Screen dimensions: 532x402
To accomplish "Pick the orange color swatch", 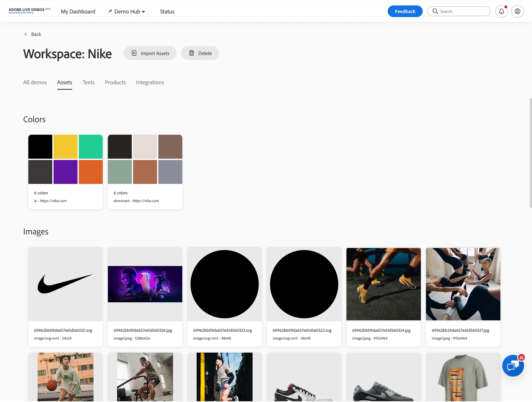I will pyautogui.click(x=91, y=172).
